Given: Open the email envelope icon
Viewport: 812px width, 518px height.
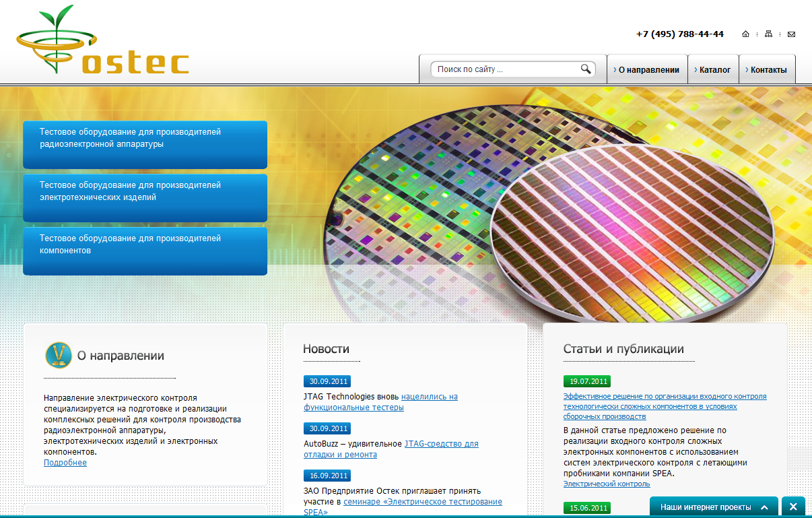Looking at the screenshot, I should click(x=791, y=34).
